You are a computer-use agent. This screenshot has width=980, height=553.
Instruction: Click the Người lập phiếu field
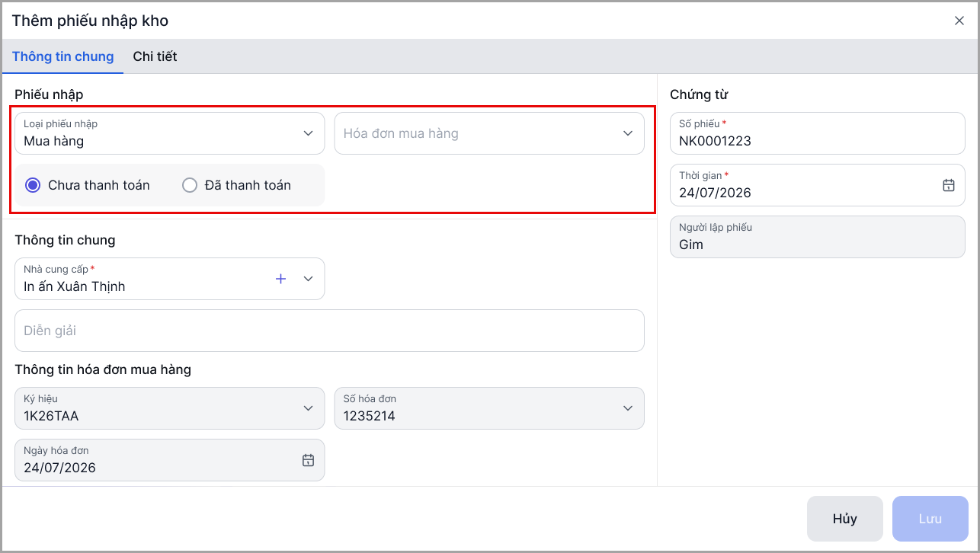click(x=818, y=237)
